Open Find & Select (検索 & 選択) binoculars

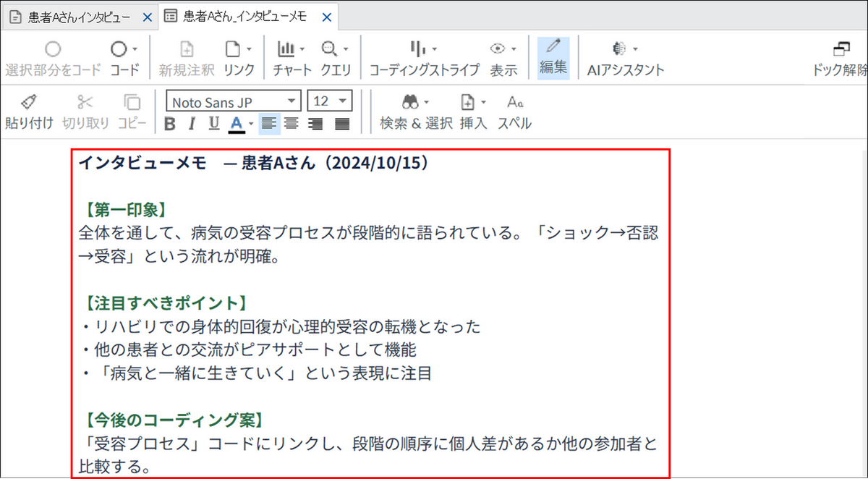point(412,102)
